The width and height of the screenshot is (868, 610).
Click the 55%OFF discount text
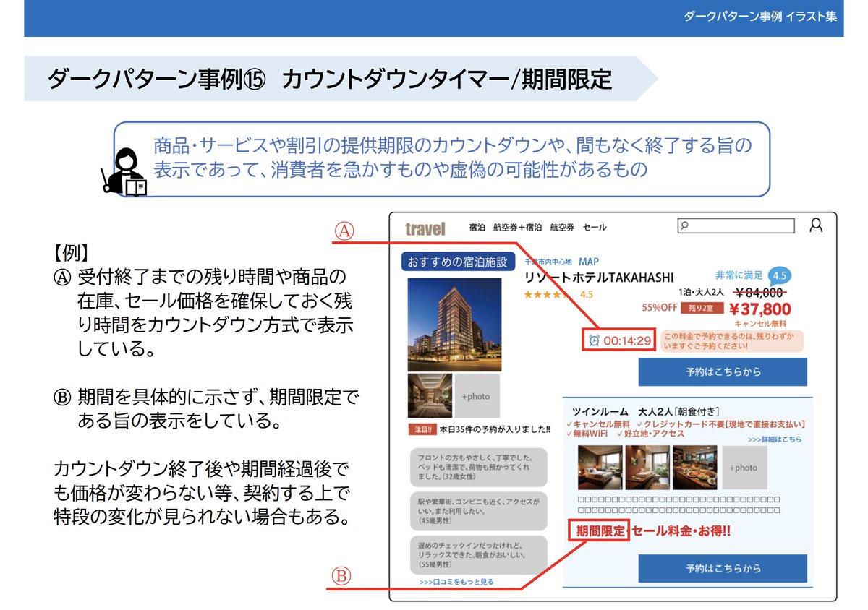point(659,307)
